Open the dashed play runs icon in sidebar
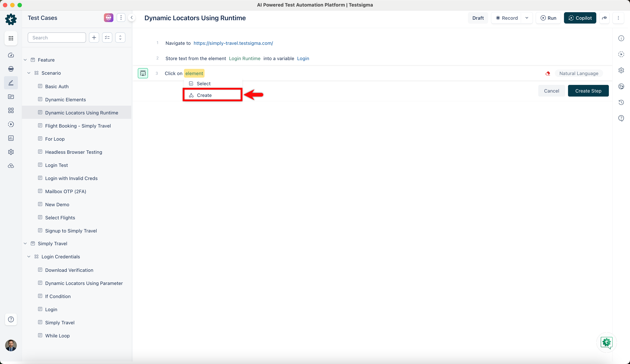 pyautogui.click(x=11, y=124)
